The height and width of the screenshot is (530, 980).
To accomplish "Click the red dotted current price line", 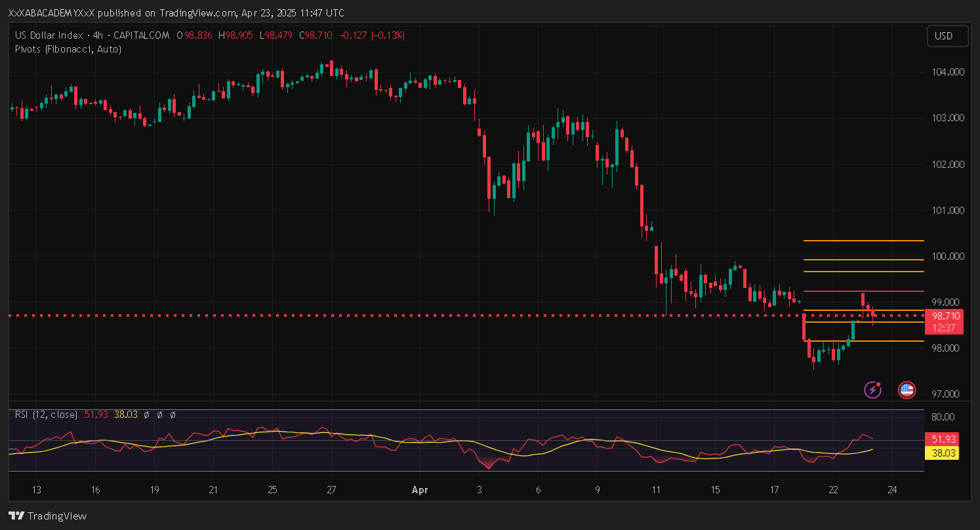I will click(394, 316).
